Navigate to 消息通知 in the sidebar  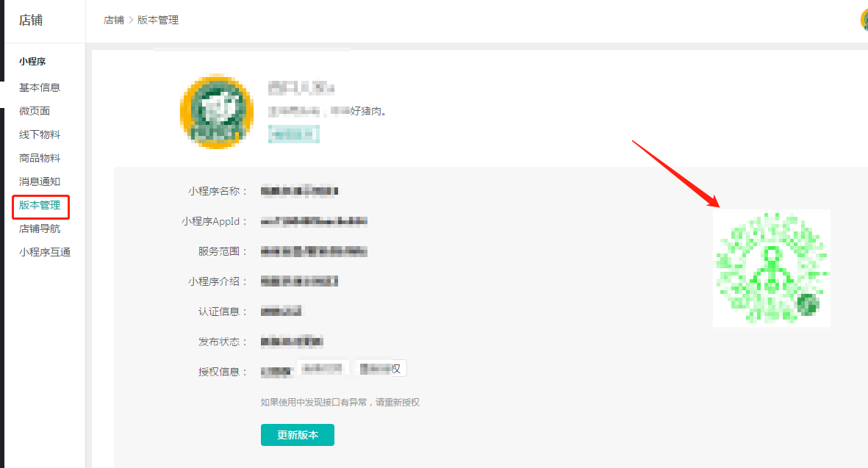click(x=40, y=181)
